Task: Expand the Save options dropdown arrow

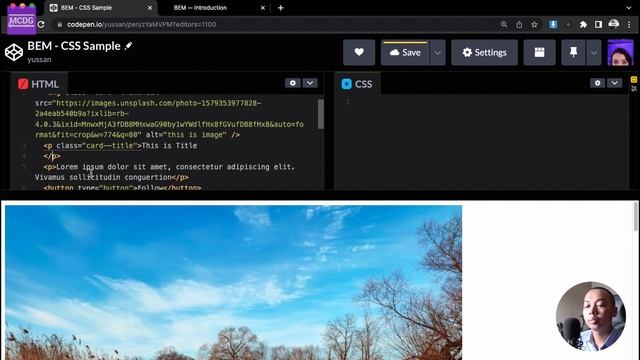Action: (x=437, y=52)
